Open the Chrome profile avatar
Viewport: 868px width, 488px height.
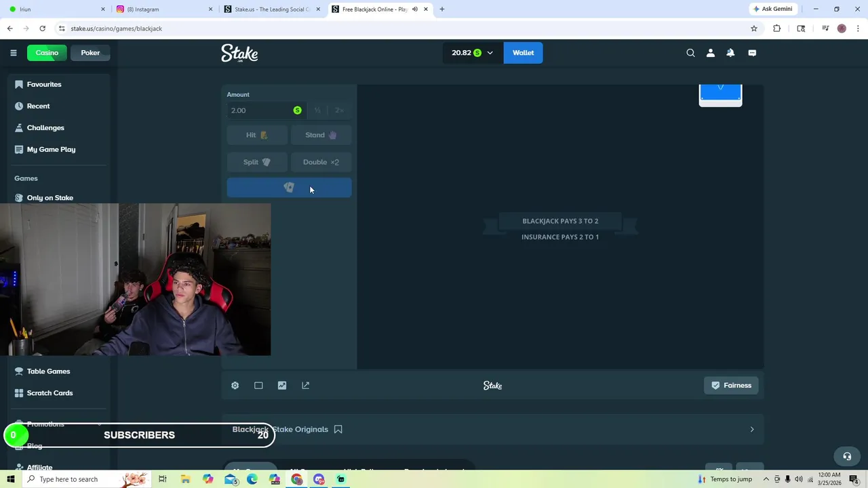(842, 28)
